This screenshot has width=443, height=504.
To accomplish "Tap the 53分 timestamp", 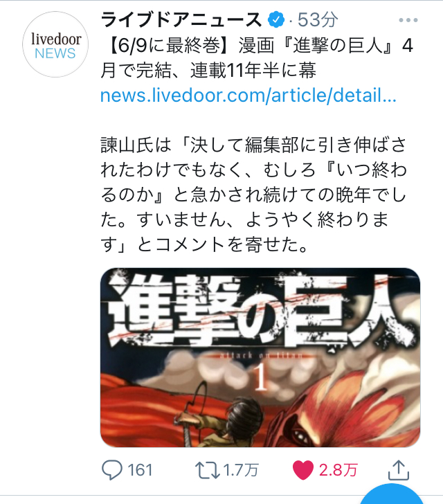I will pos(318,20).
